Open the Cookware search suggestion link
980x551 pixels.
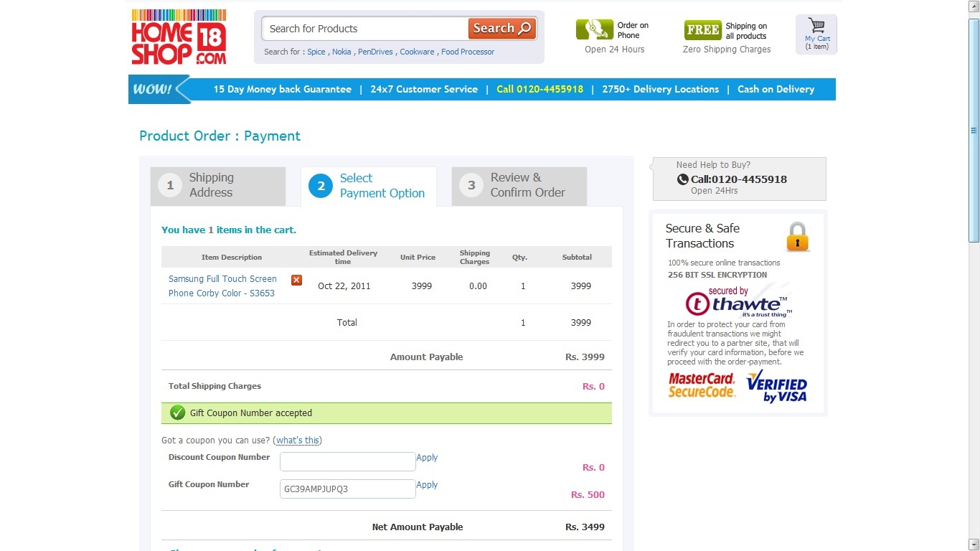point(417,52)
